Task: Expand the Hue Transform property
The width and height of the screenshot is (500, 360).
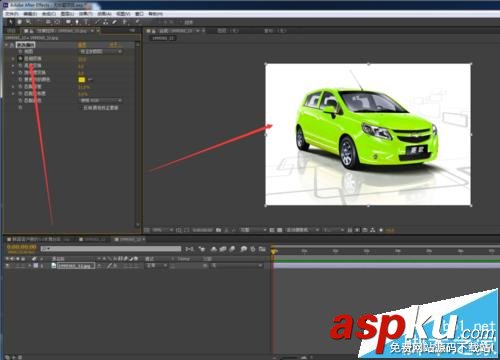Action: [13, 59]
